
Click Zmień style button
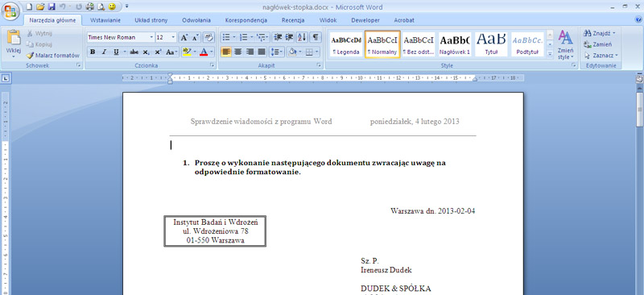(566, 45)
